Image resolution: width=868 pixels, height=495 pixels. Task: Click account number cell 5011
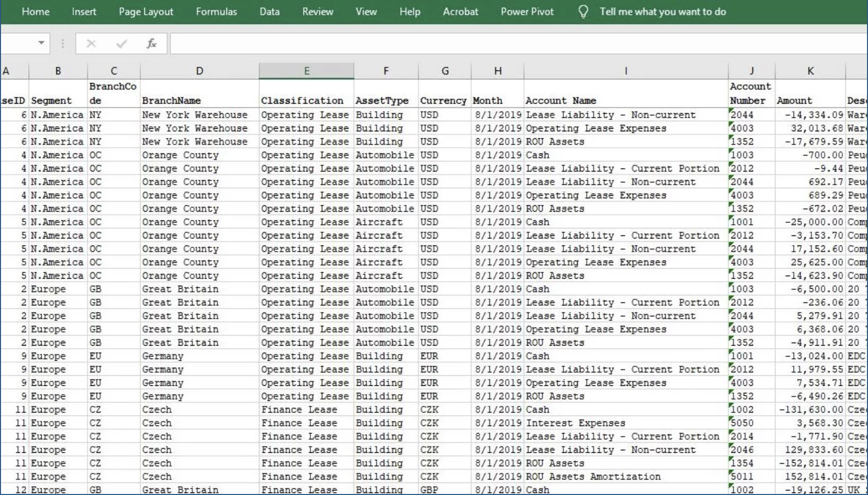(x=751, y=476)
